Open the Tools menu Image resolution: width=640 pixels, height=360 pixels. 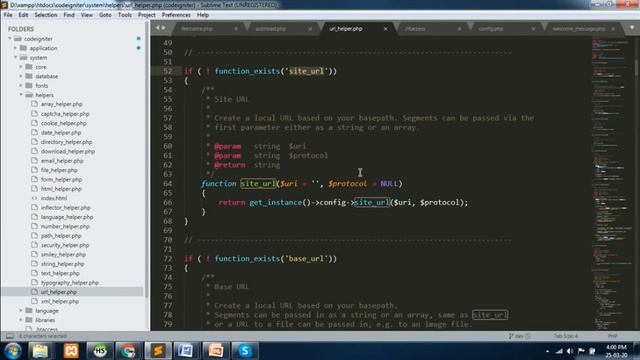(124, 15)
